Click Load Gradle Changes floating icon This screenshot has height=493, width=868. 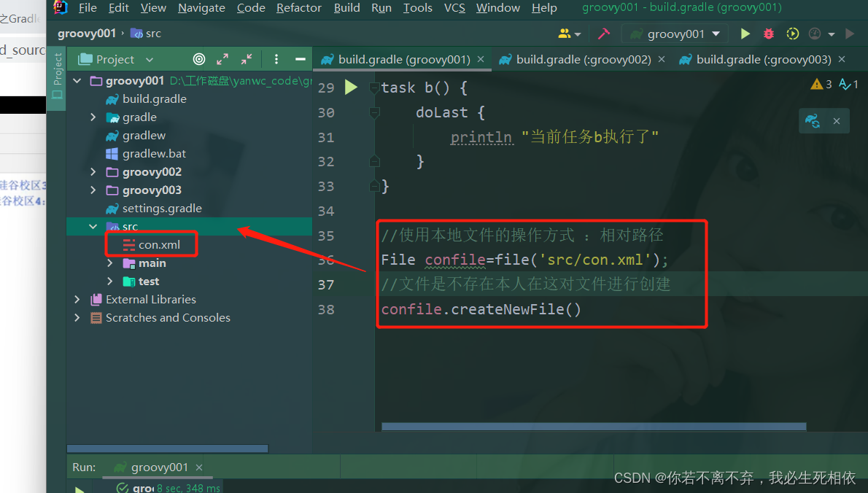[813, 120]
